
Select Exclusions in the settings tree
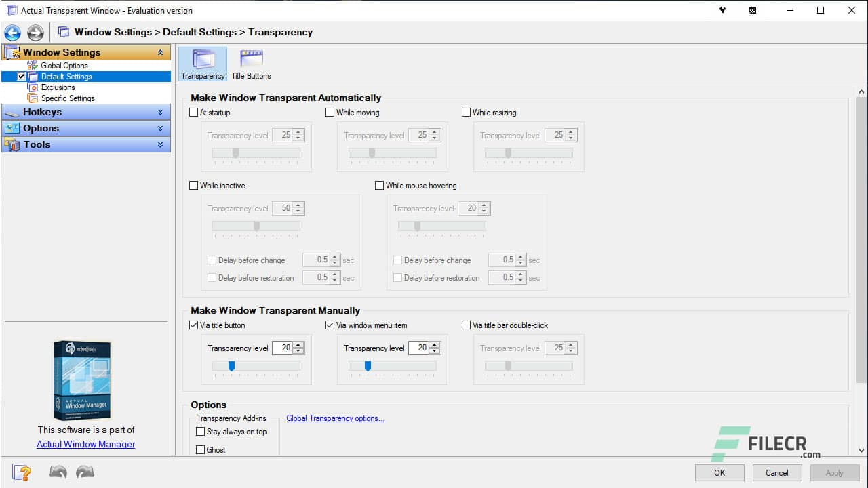tap(59, 87)
